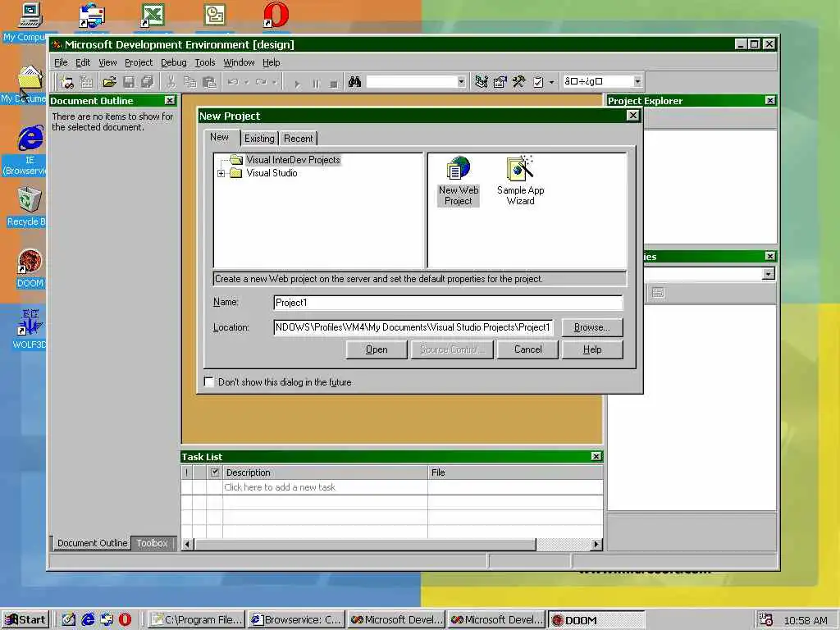Open the Redo history dropdown arrow

[275, 83]
